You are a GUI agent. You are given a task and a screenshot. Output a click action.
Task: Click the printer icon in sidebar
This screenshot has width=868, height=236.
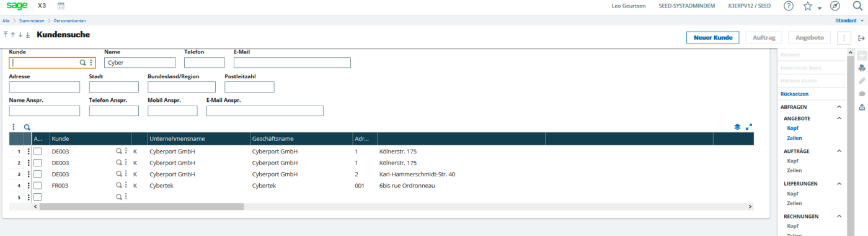pos(861,68)
